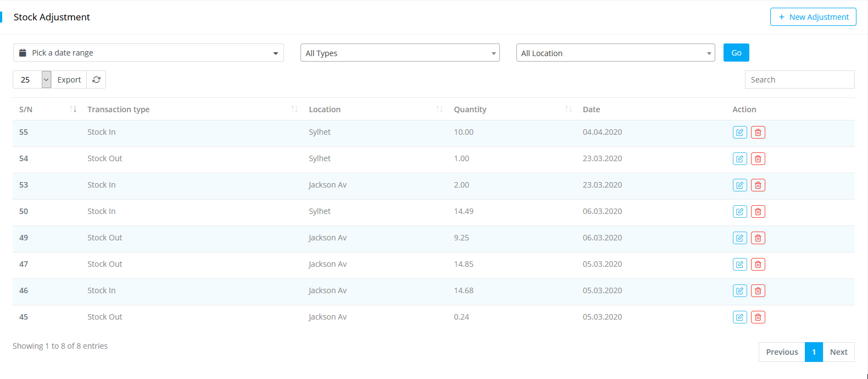This screenshot has width=868, height=379.
Task: Click edit icon for adjustment 55
Action: pos(739,133)
